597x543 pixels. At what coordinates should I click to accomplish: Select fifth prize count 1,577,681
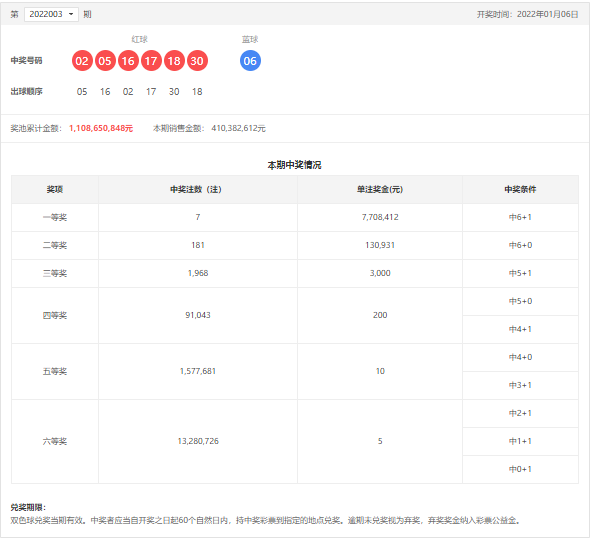(x=198, y=371)
